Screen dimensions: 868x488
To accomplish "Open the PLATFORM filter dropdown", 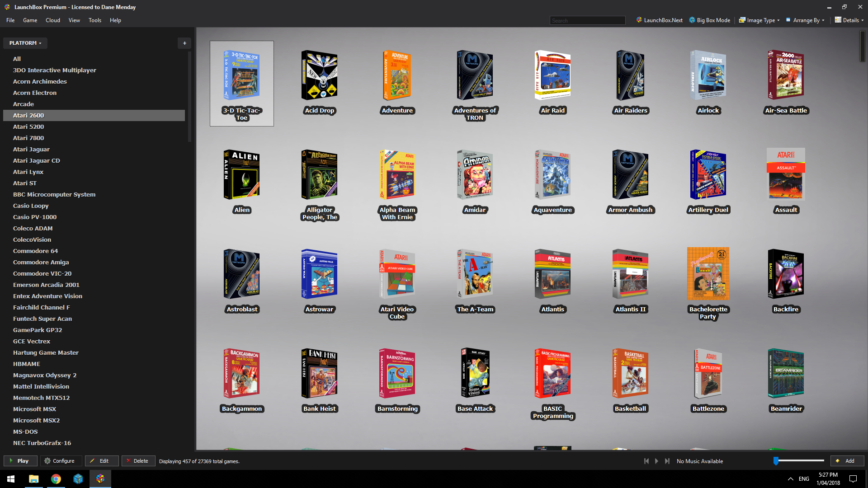I will coord(25,43).
